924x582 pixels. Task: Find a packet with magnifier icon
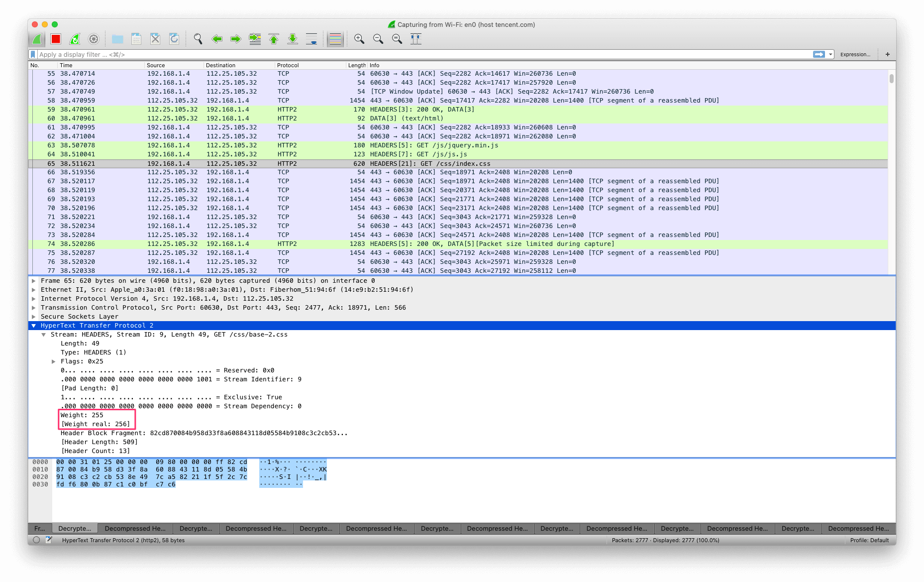[198, 39]
